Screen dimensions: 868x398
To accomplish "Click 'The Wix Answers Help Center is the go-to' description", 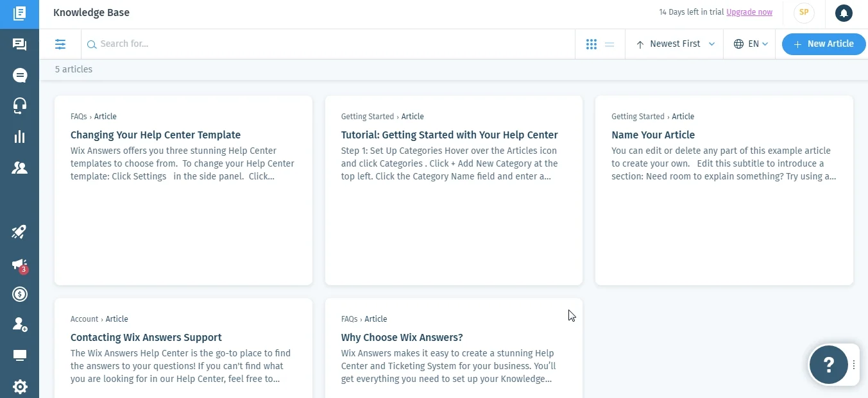I will pos(181,366).
